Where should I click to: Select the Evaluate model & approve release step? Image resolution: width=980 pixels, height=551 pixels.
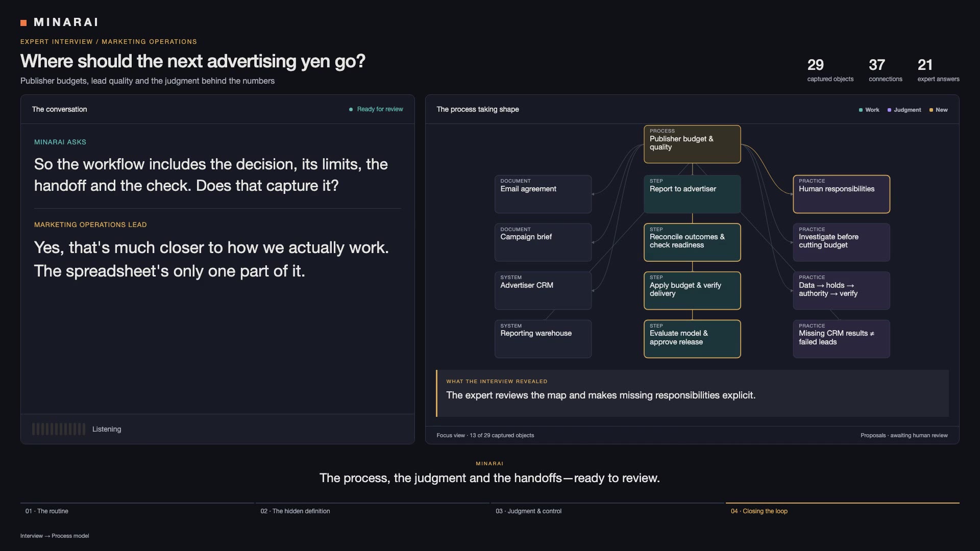tap(692, 339)
